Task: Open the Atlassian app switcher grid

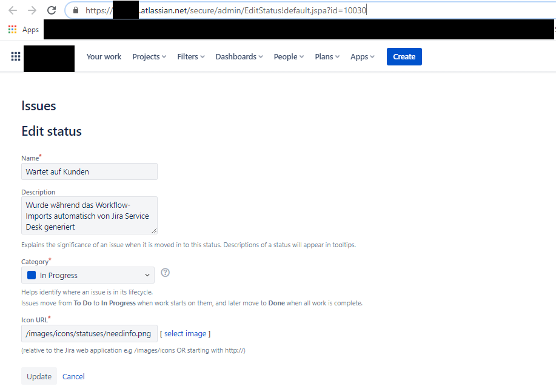Action: tap(16, 56)
